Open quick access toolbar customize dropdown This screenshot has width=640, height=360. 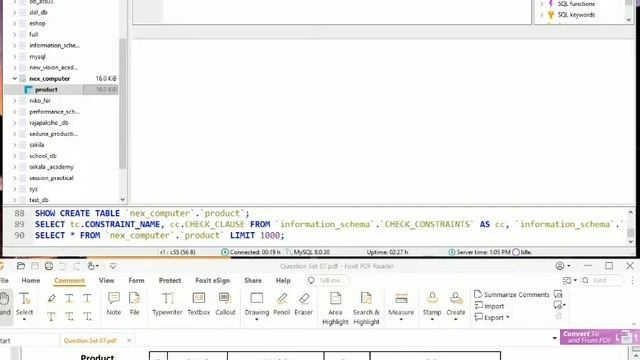point(113,266)
